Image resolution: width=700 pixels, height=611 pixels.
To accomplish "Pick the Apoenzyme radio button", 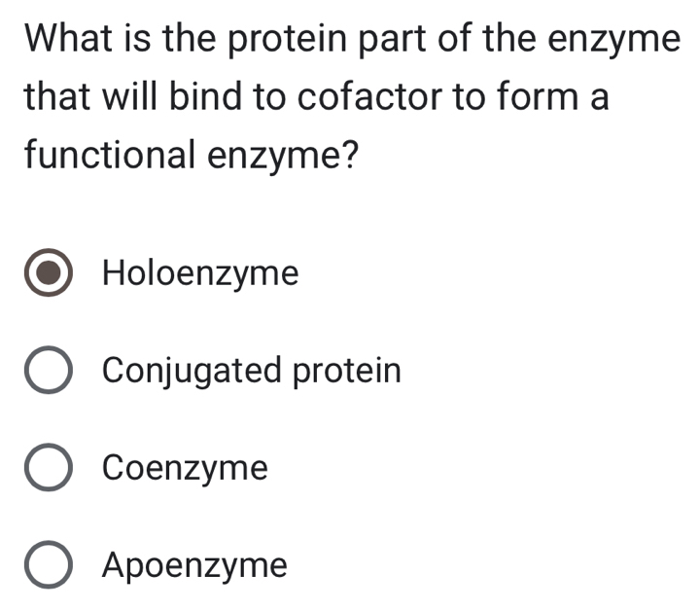I will [x=47, y=565].
